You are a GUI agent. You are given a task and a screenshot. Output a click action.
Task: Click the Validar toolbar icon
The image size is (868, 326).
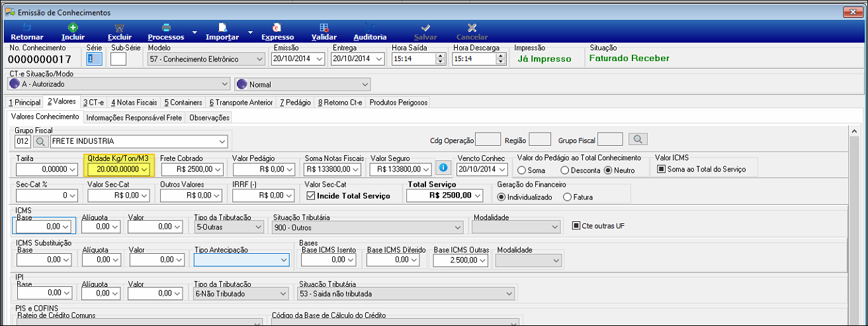(x=324, y=28)
